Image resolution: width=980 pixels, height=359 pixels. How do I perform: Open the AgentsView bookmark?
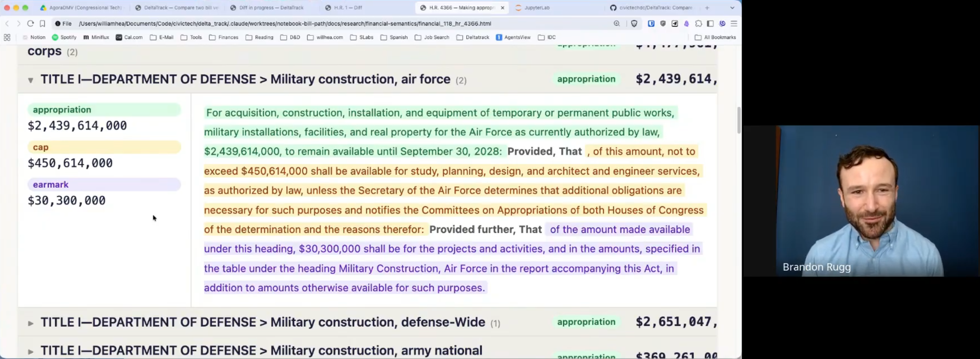[x=513, y=37]
